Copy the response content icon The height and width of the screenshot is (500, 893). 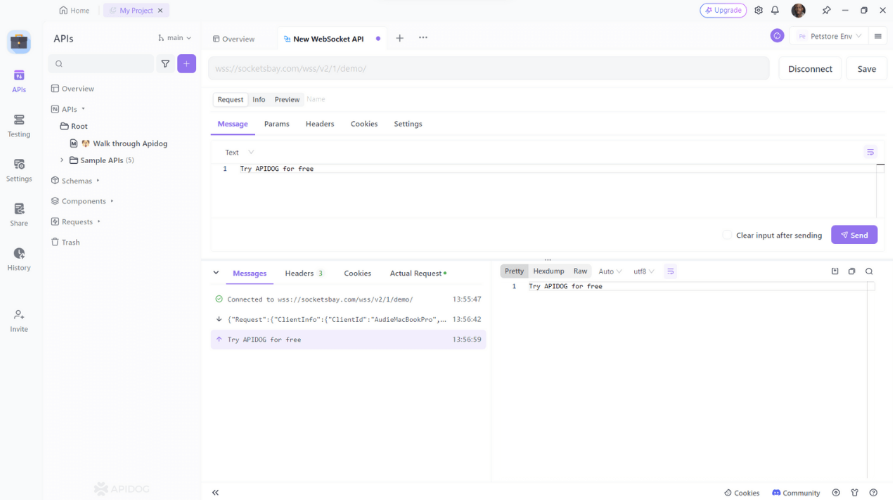pyautogui.click(x=852, y=272)
